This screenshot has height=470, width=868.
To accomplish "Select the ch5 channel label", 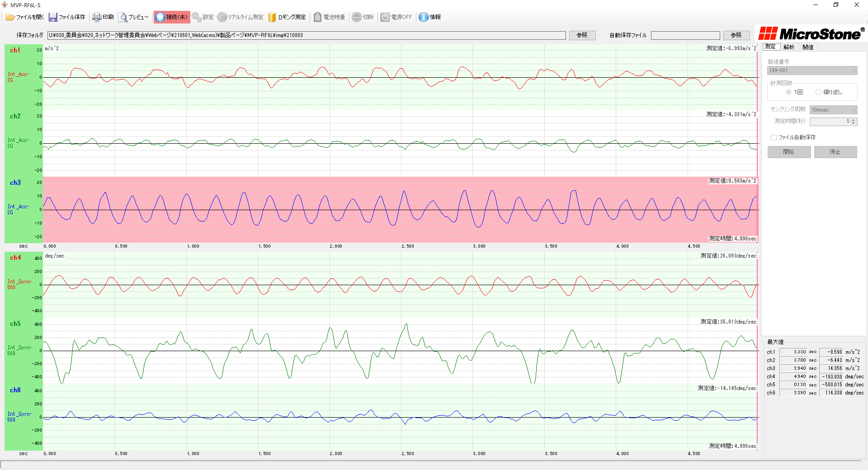I will tap(15, 324).
